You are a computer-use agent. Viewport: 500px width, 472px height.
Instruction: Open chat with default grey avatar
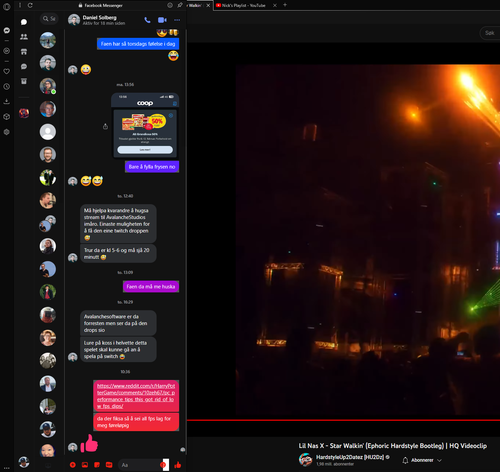[48, 132]
